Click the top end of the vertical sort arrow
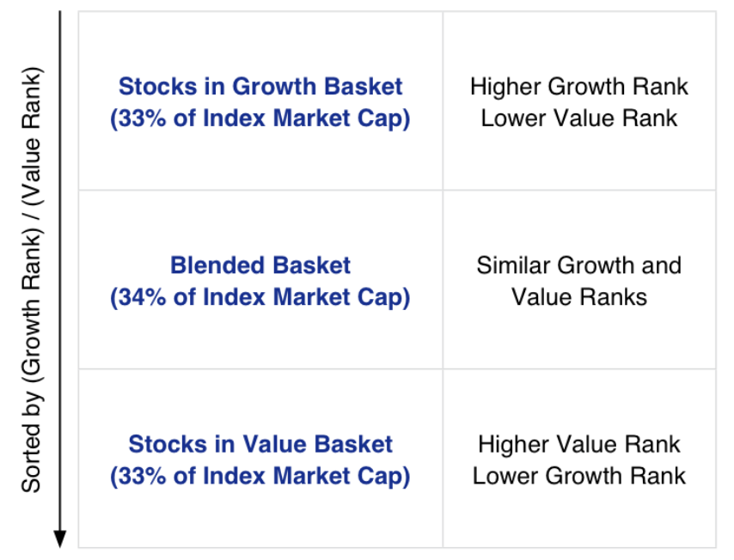 (x=60, y=15)
